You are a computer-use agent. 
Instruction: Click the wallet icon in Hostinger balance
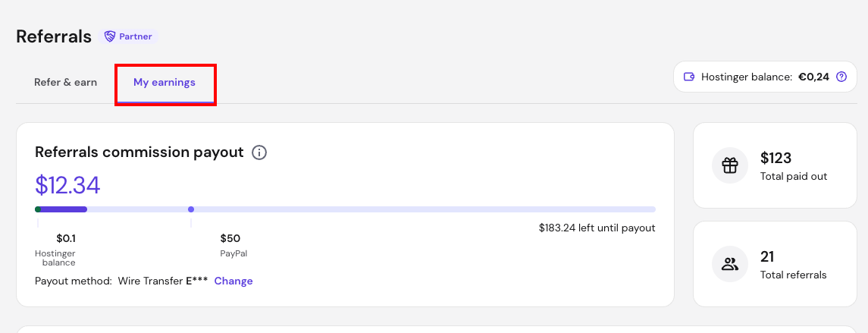[x=689, y=77]
